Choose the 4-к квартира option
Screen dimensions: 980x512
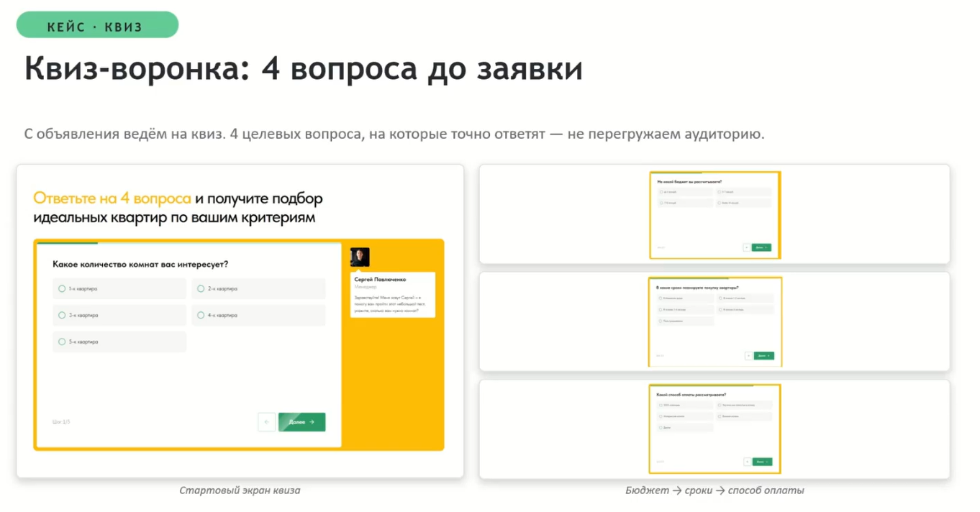258,316
